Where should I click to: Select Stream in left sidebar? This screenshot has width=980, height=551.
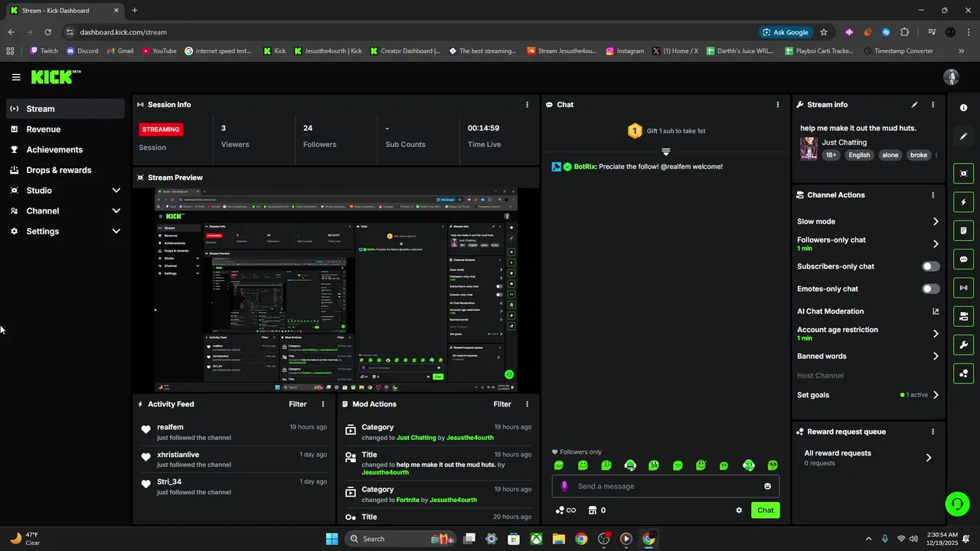point(65,109)
